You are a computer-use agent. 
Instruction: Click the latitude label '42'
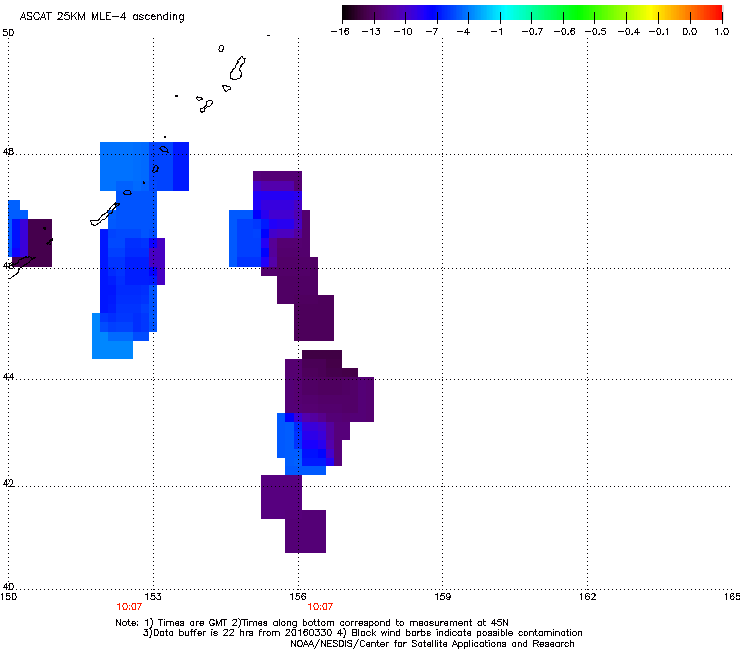pos(8,483)
